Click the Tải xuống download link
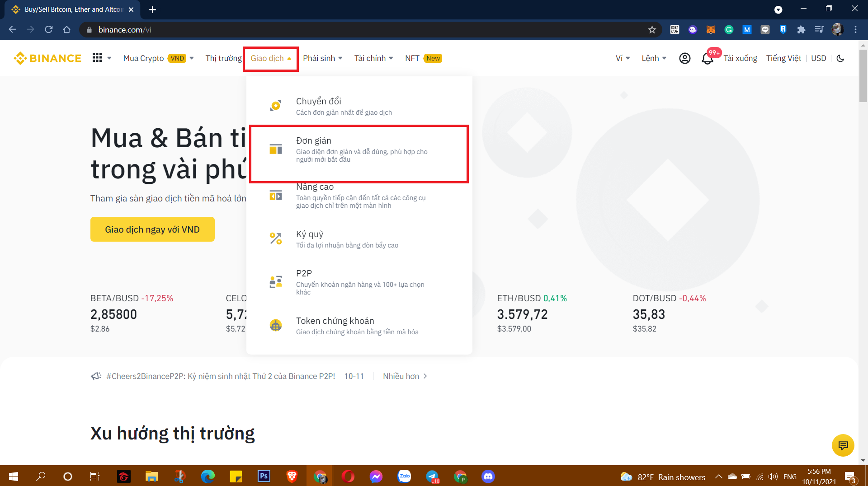 740,58
